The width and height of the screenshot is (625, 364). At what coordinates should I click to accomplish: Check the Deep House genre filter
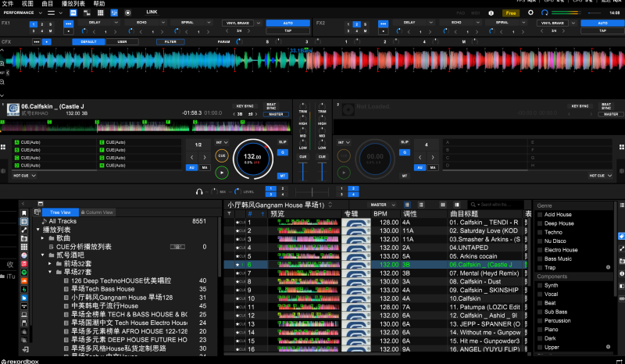click(x=540, y=223)
